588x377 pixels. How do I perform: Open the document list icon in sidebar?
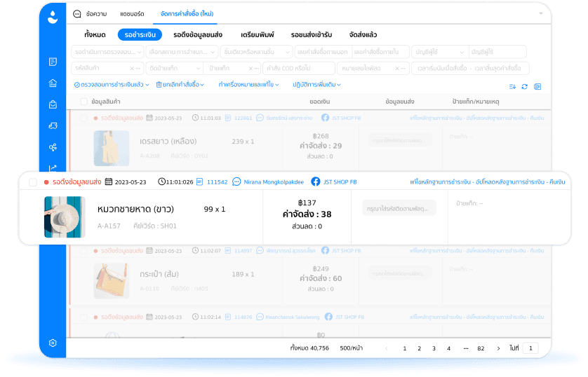pyautogui.click(x=53, y=62)
